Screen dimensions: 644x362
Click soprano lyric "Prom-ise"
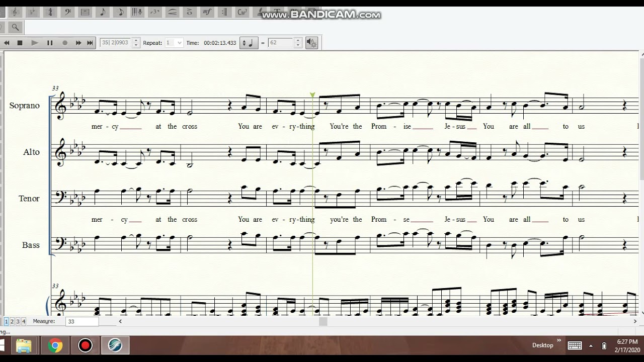point(391,126)
